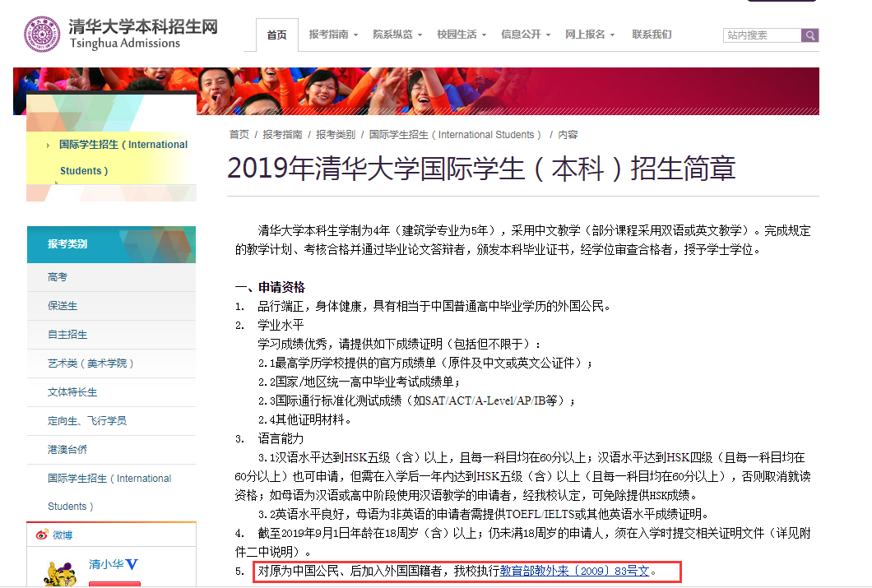Open the 清小华 Weibo profile name
Viewport: 872px width, 588px height.
(x=106, y=564)
